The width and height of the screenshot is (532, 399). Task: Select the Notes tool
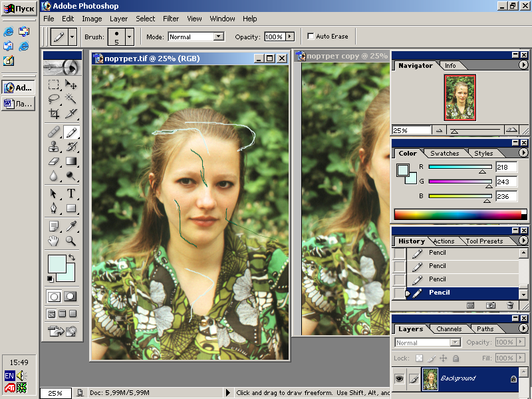coord(54,226)
